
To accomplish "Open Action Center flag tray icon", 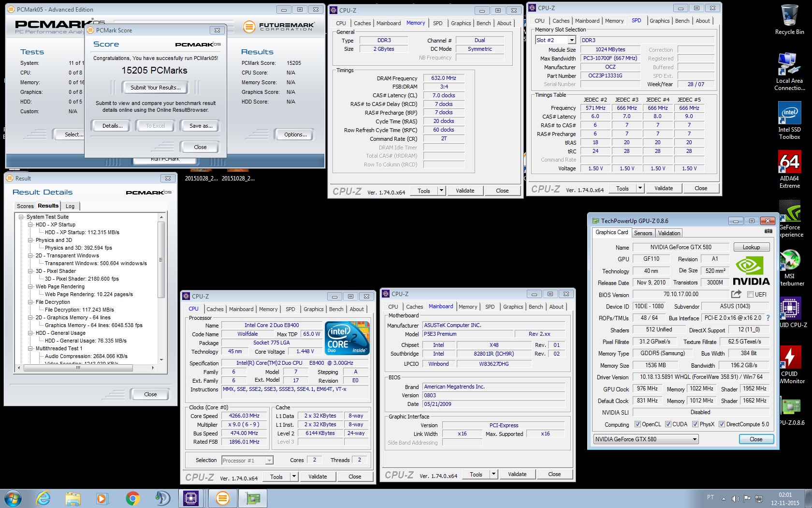I will tap(747, 498).
